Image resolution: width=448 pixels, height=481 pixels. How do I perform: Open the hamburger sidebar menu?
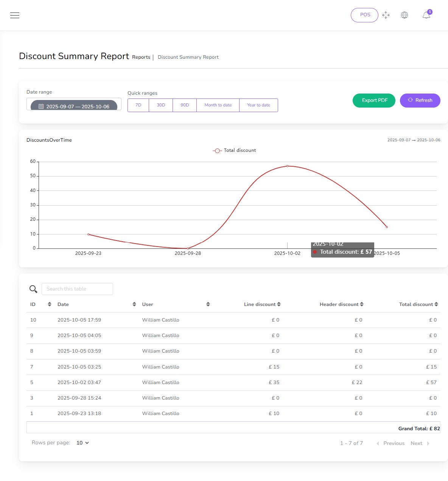15,15
